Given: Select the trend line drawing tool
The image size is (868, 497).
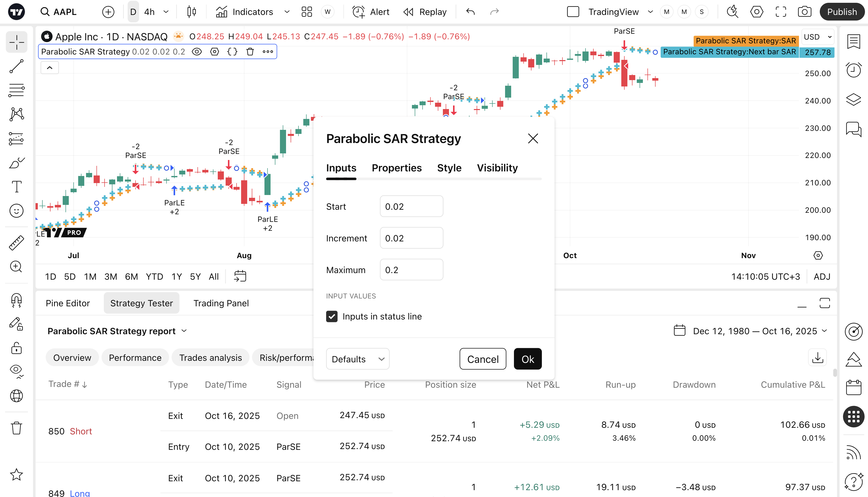Looking at the screenshot, I should pyautogui.click(x=16, y=66).
